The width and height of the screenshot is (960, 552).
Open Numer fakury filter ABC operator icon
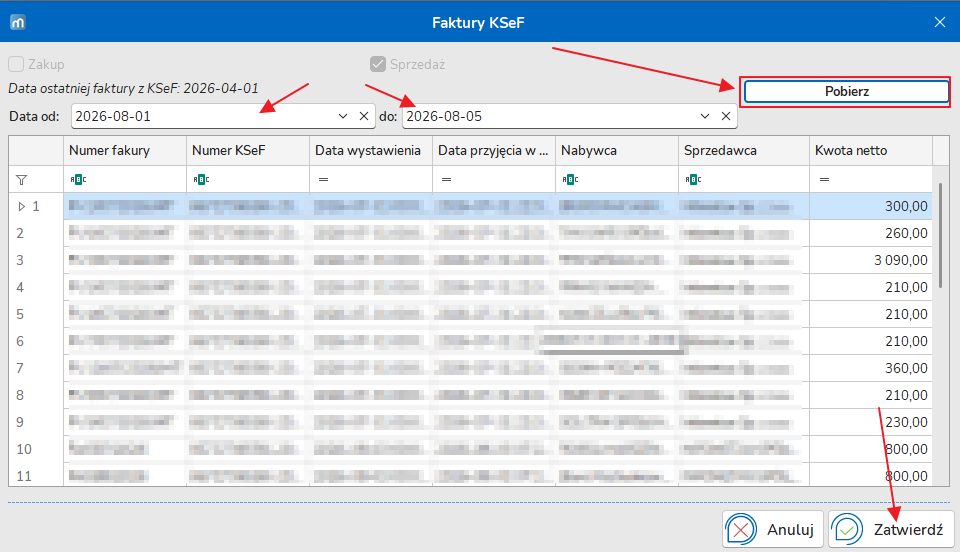(x=78, y=179)
